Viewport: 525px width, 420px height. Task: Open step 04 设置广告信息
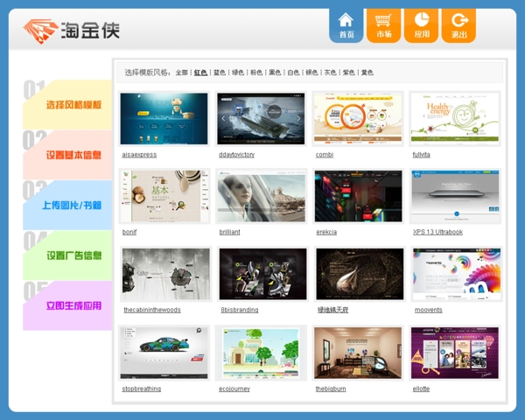click(x=67, y=255)
